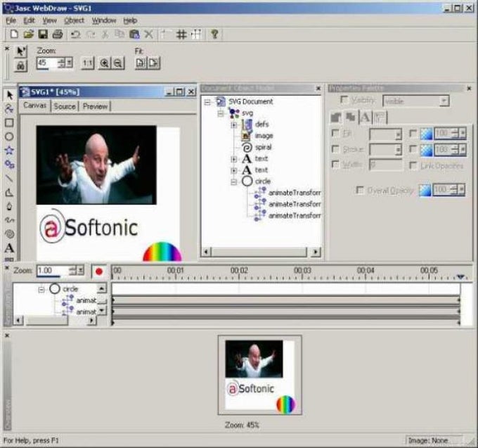This screenshot has width=478, height=448.
Task: Undo the last action
Action: [x=75, y=34]
